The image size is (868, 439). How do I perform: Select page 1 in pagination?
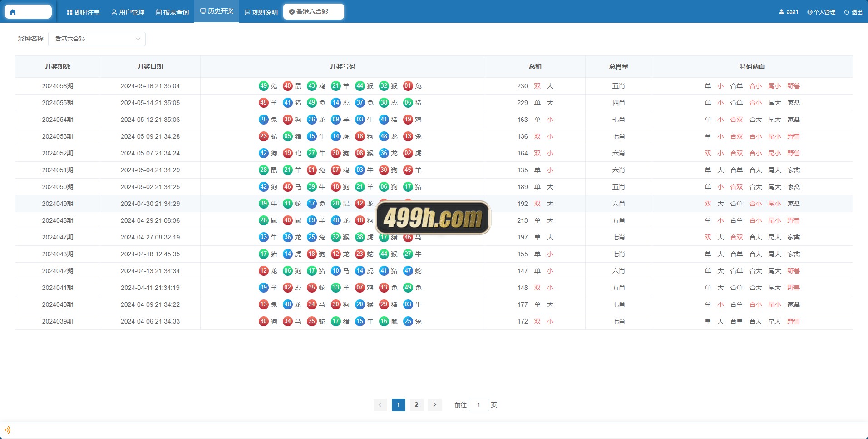coord(398,404)
